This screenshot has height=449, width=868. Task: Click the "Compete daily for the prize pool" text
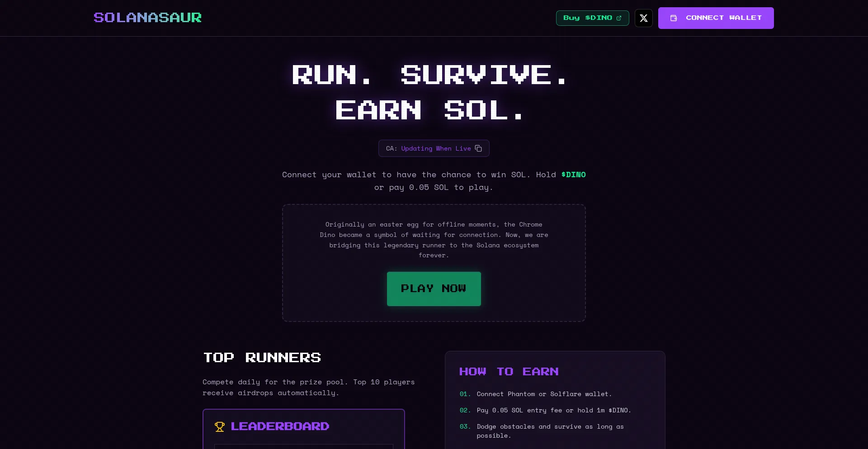pyautogui.click(x=308, y=387)
